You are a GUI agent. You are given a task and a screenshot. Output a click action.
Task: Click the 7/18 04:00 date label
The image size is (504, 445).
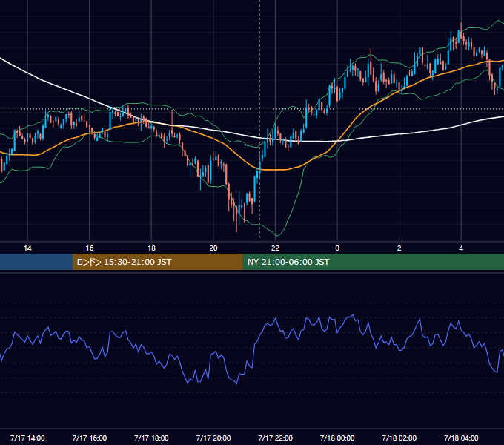pyautogui.click(x=461, y=438)
